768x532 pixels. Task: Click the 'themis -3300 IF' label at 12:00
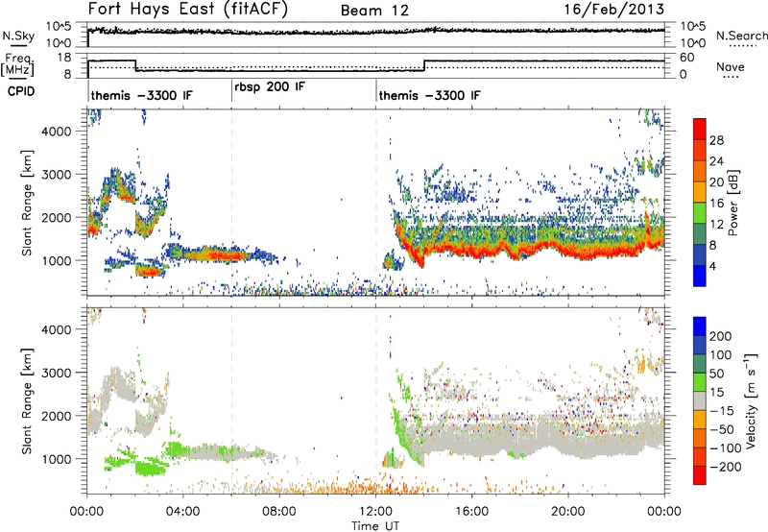[429, 95]
